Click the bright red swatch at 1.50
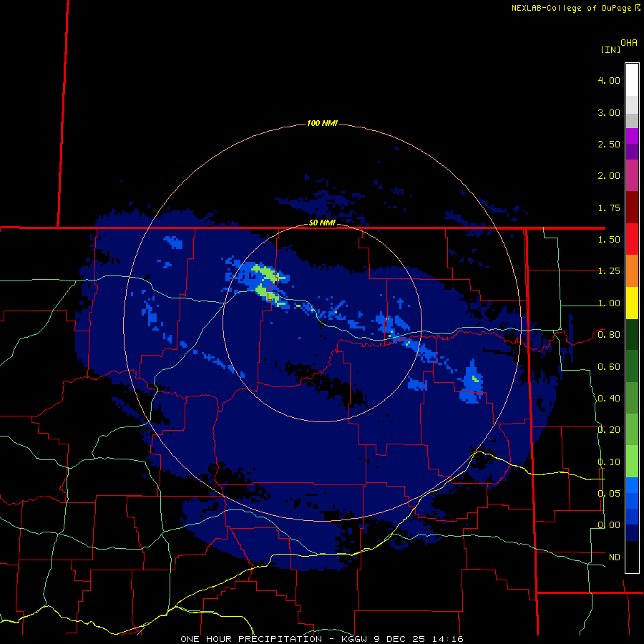 632,239
